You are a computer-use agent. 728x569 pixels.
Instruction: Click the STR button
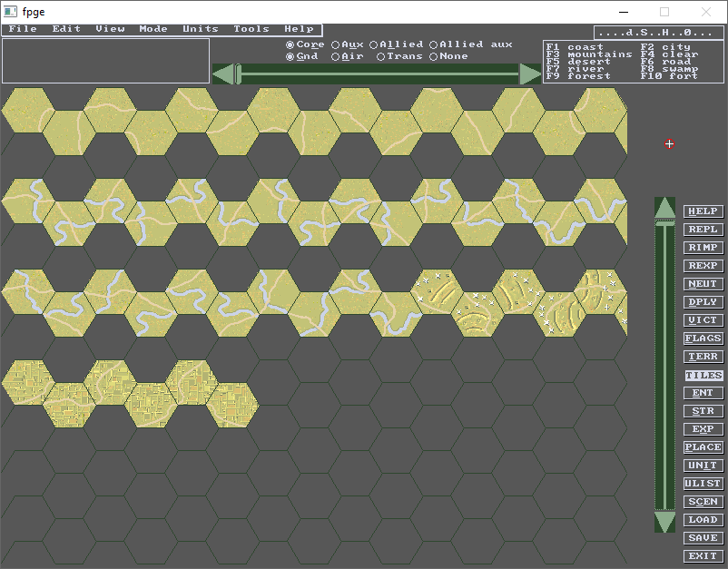click(x=703, y=411)
